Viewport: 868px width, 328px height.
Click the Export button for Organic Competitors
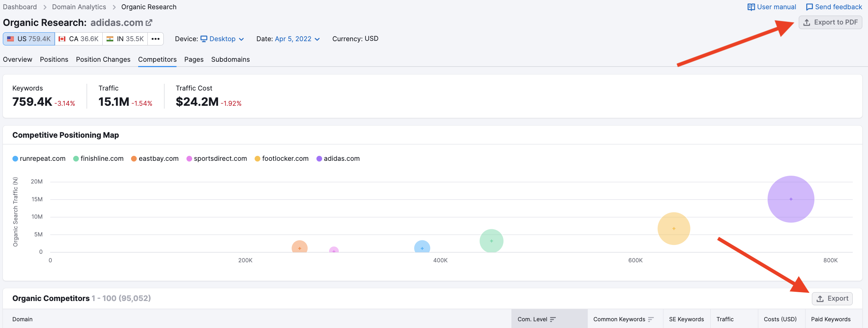[x=832, y=299]
